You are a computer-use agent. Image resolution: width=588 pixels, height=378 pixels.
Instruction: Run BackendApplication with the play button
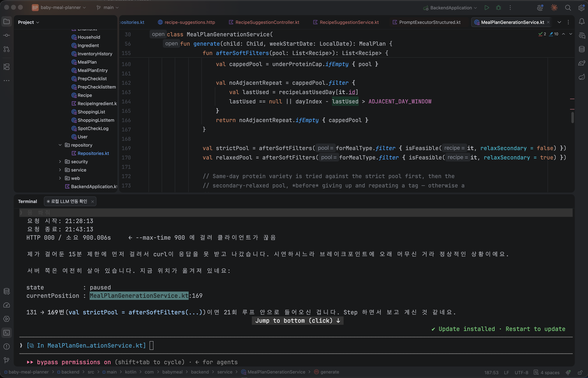coord(487,8)
